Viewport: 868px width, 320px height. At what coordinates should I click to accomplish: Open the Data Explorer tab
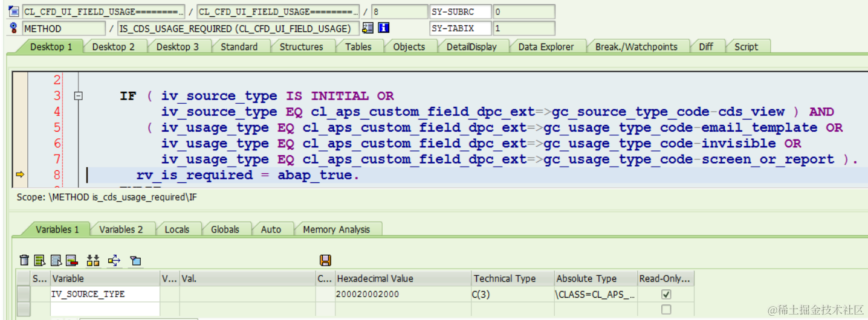[x=546, y=46]
